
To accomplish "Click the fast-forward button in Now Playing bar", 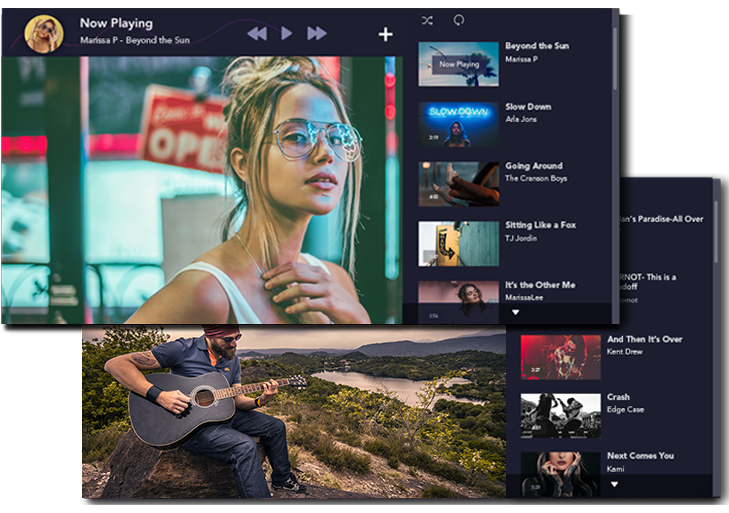I will [317, 33].
